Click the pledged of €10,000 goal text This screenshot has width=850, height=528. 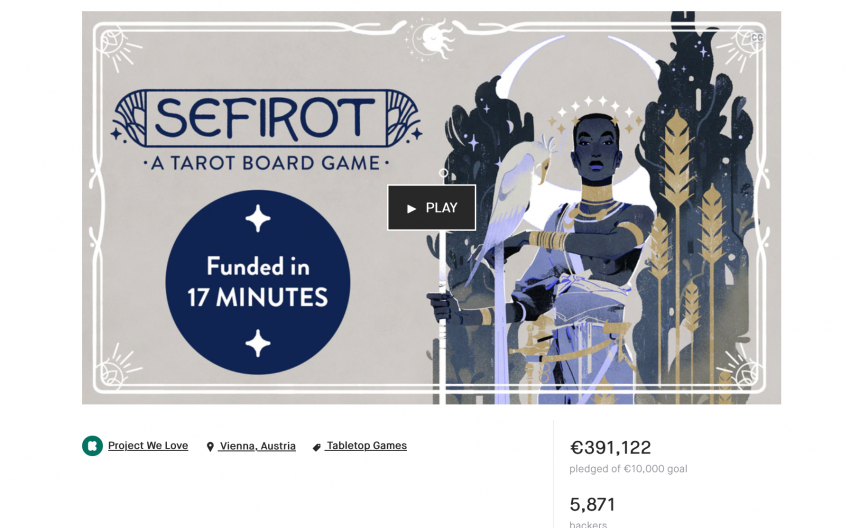coord(628,469)
